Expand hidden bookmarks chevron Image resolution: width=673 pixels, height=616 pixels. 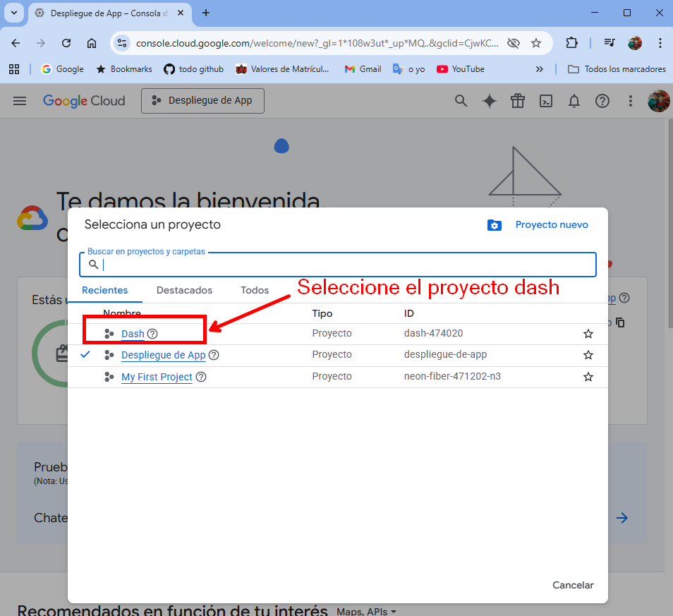tap(540, 69)
